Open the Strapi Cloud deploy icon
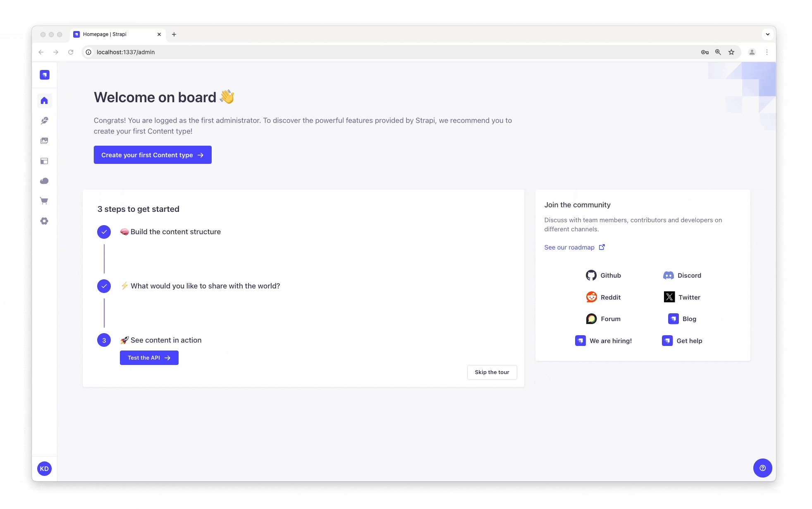The image size is (812, 509). [44, 181]
